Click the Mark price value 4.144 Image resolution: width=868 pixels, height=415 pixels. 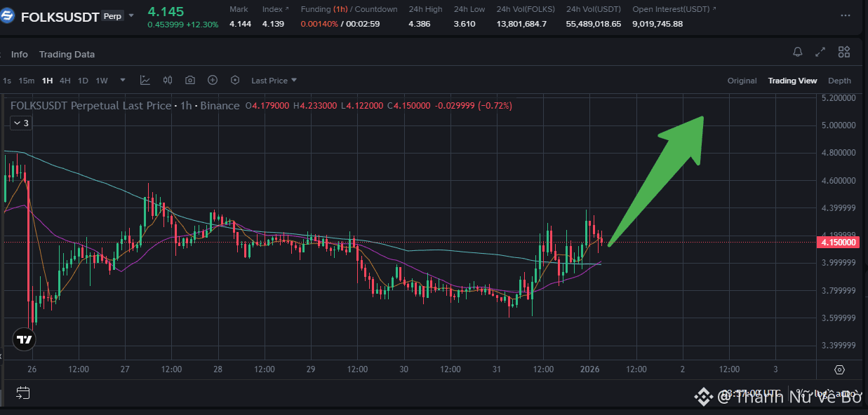pyautogui.click(x=240, y=24)
